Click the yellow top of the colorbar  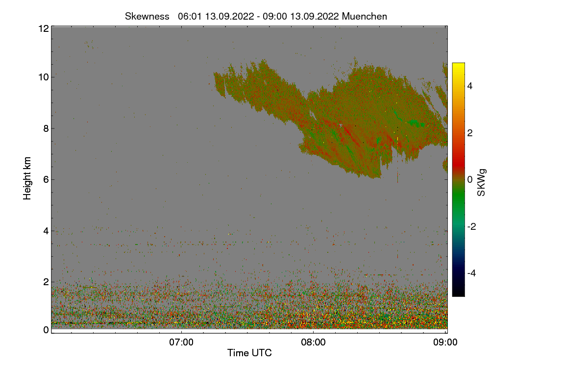click(458, 69)
